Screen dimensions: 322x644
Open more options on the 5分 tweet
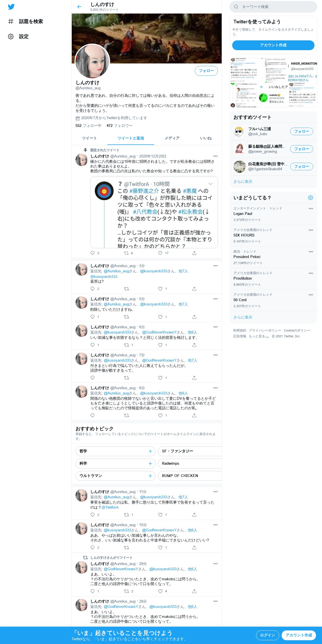[215, 299]
